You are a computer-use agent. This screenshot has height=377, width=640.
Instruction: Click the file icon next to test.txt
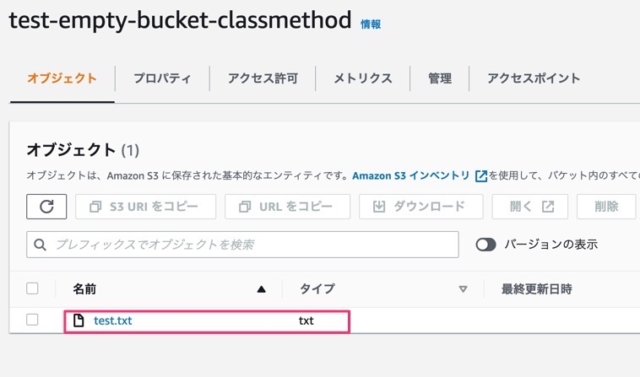[78, 320]
